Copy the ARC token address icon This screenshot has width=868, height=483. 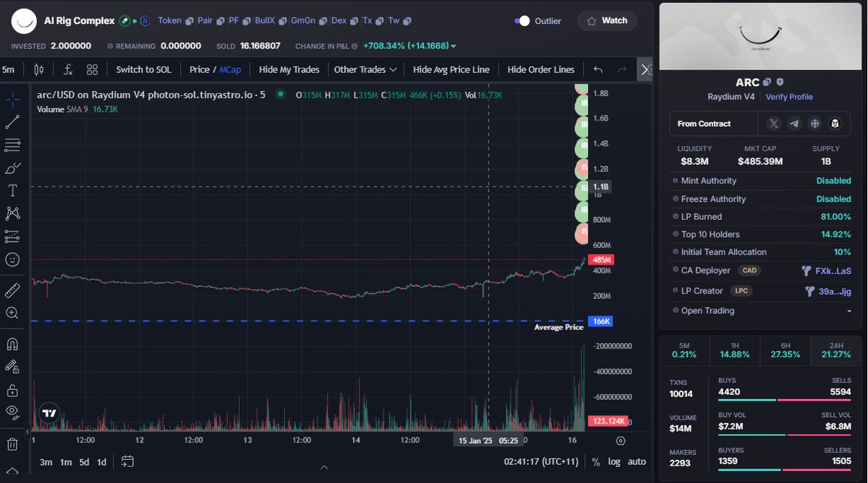point(767,82)
